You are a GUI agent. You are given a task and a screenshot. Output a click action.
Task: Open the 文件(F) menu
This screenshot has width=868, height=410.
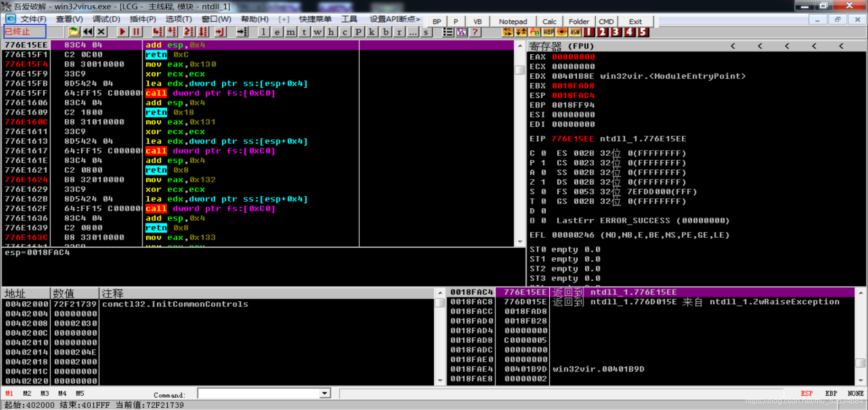(x=33, y=19)
